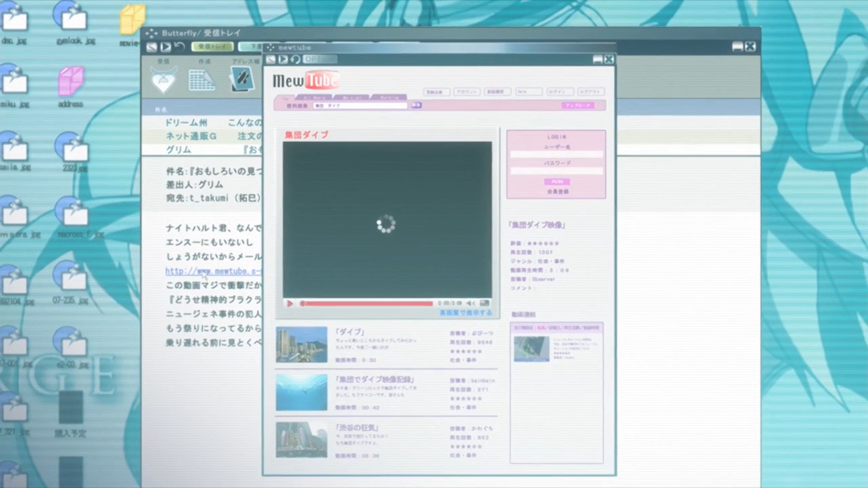Click mewtube toolbar forward arrow icon
868x488 pixels.
tap(283, 59)
